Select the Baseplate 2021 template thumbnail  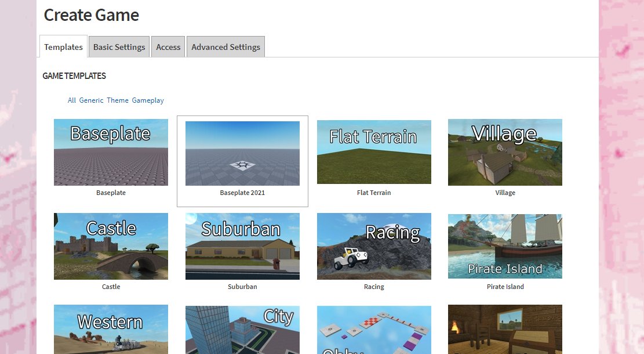click(x=242, y=153)
